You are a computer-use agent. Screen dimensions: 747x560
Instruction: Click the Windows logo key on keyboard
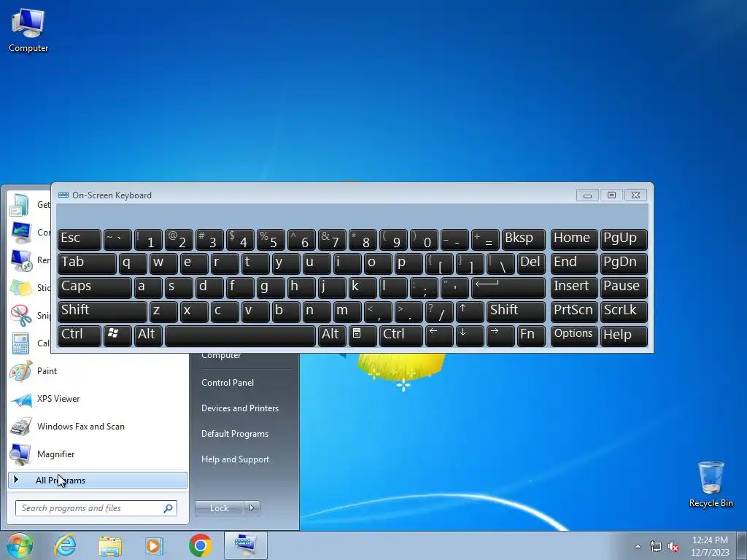click(117, 335)
